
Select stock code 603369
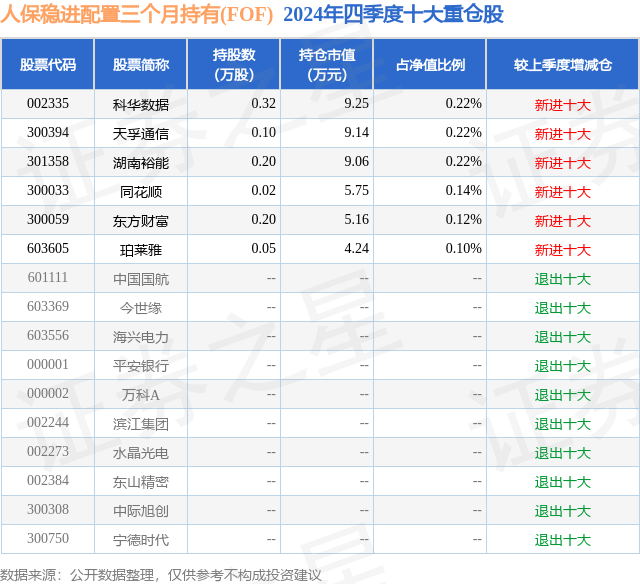pos(48,306)
